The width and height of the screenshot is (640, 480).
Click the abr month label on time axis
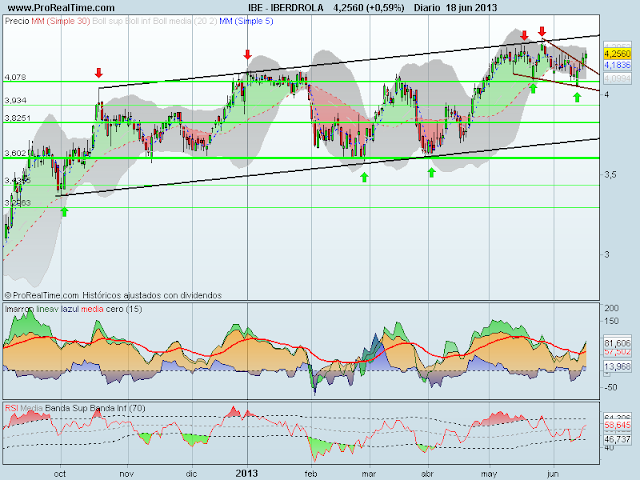point(428,474)
